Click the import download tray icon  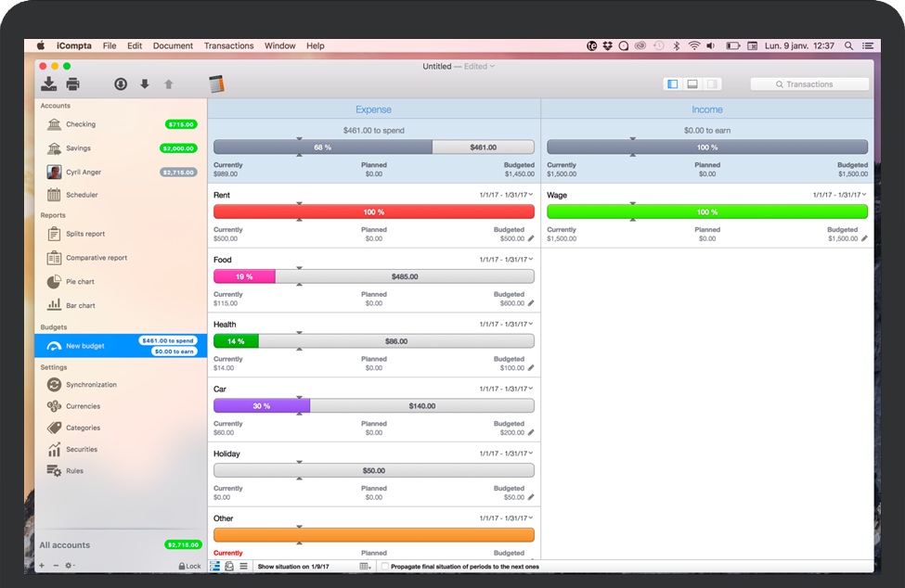48,84
